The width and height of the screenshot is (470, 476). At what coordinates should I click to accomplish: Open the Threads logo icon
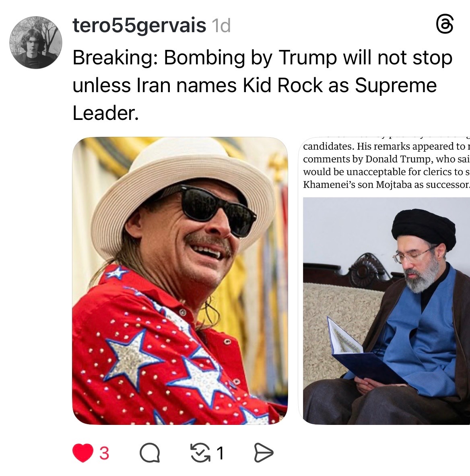click(x=445, y=24)
